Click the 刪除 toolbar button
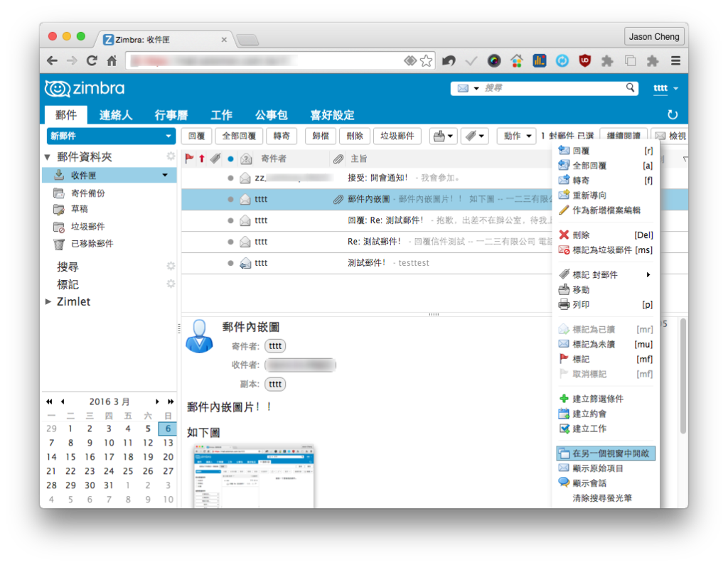Viewport: 728px width, 565px height. click(x=354, y=136)
